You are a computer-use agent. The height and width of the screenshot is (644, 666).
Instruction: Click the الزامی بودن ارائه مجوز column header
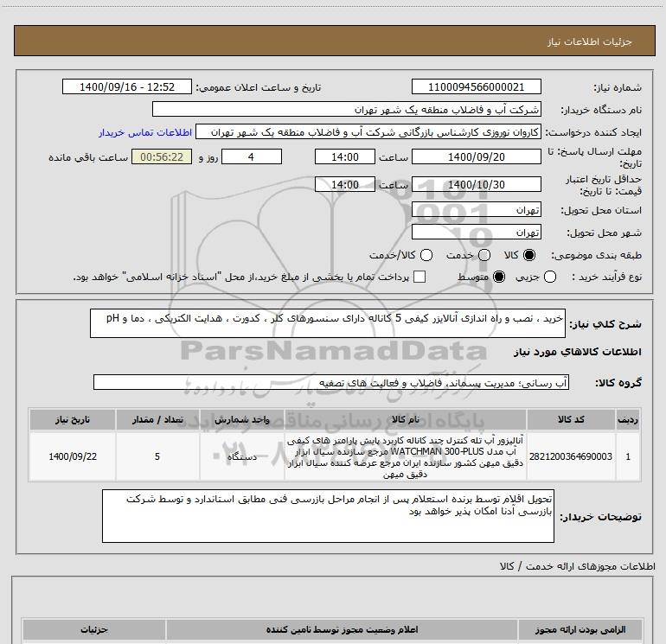pyautogui.click(x=580, y=629)
